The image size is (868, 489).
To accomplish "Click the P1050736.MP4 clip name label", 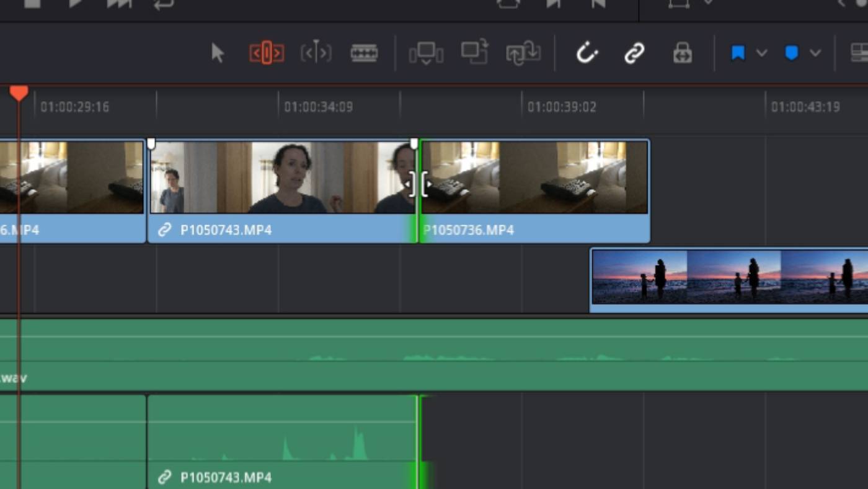I will [x=469, y=230].
